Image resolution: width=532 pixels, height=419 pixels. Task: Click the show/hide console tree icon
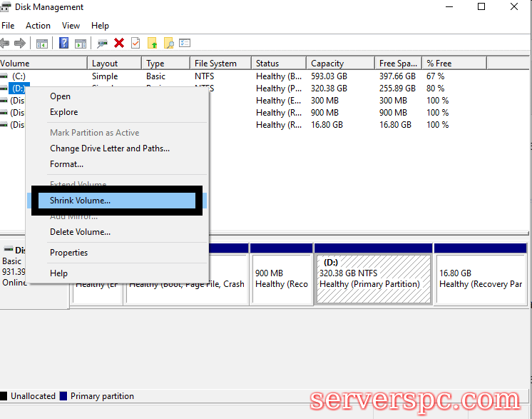click(x=42, y=43)
